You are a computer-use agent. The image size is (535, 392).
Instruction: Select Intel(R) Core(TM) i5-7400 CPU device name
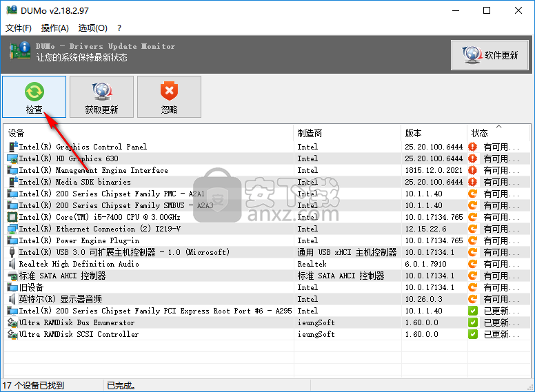click(x=100, y=217)
